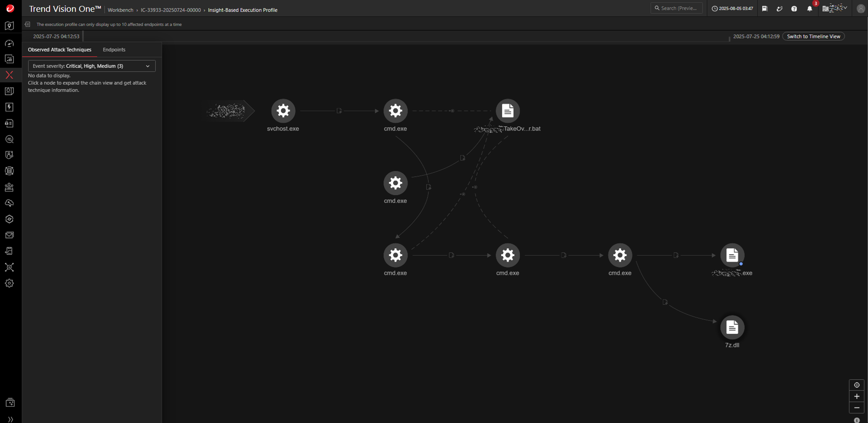Image resolution: width=868 pixels, height=423 pixels.
Task: Click the redacted endpoint tag before svchost.exe
Action: (230, 111)
